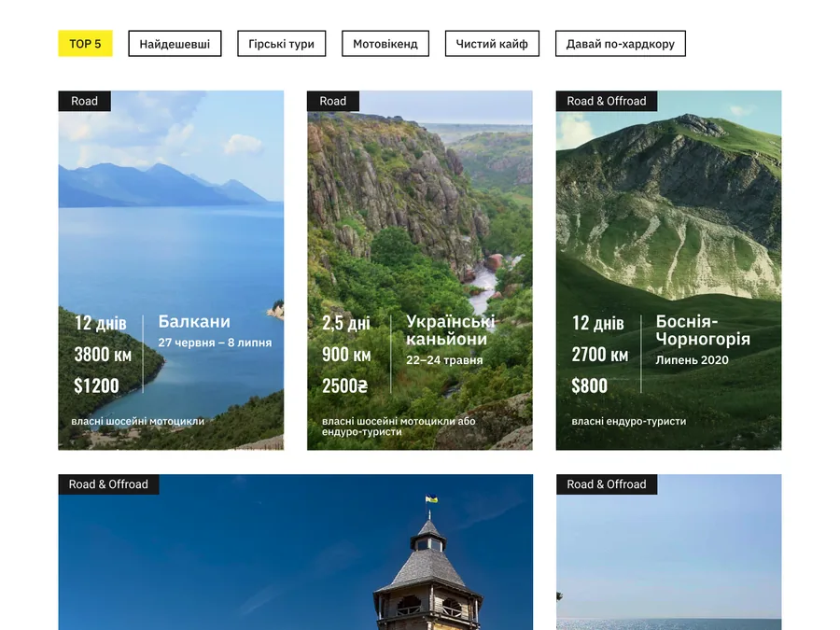
Task: Click the 12 днів text on Балкани card
Action: click(x=100, y=323)
